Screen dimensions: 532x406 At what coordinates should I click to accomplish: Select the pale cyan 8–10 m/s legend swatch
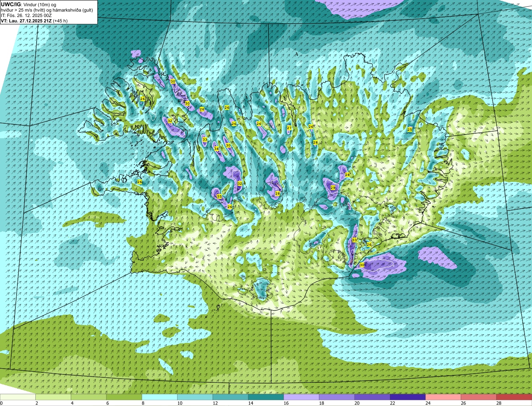click(x=160, y=397)
